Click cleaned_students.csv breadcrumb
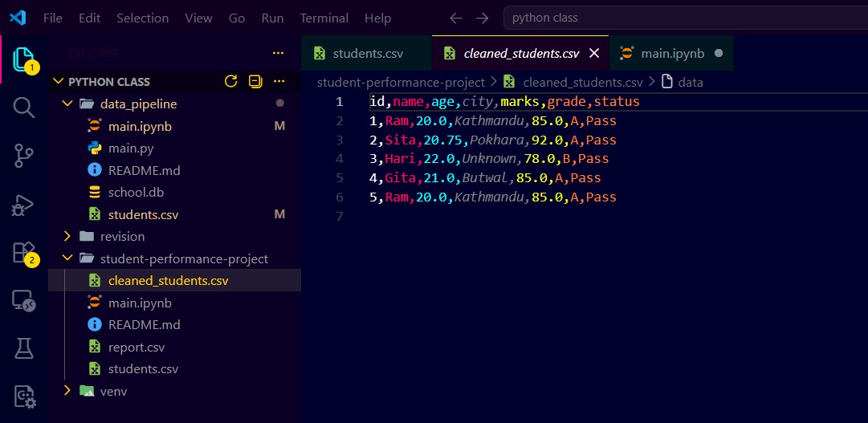Screen dimensions: 868x423 click(582, 83)
